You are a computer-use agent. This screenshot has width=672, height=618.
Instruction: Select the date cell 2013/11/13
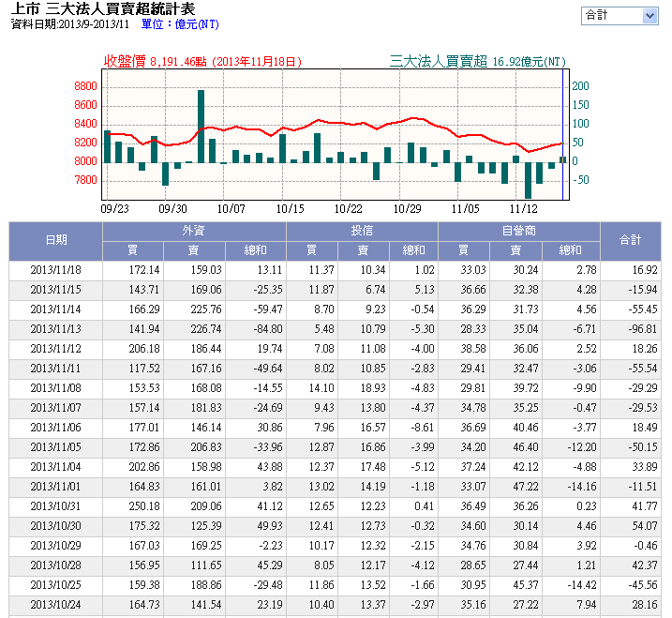pos(55,329)
